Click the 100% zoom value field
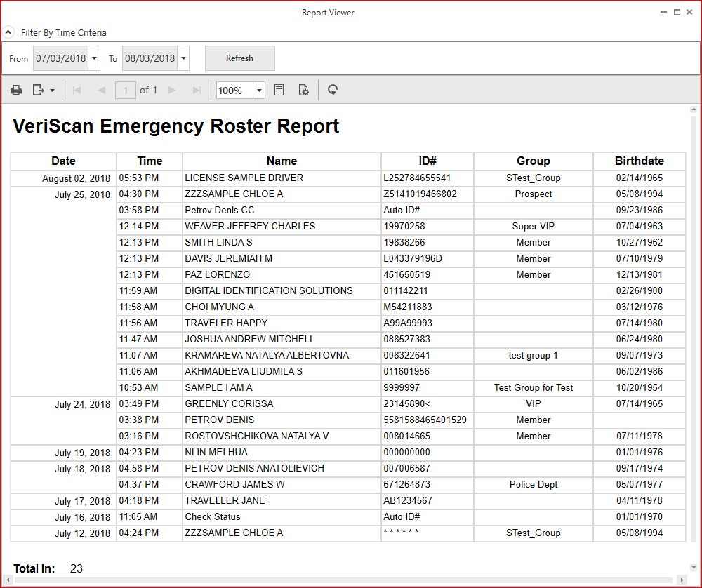This screenshot has width=702, height=588. click(x=234, y=91)
